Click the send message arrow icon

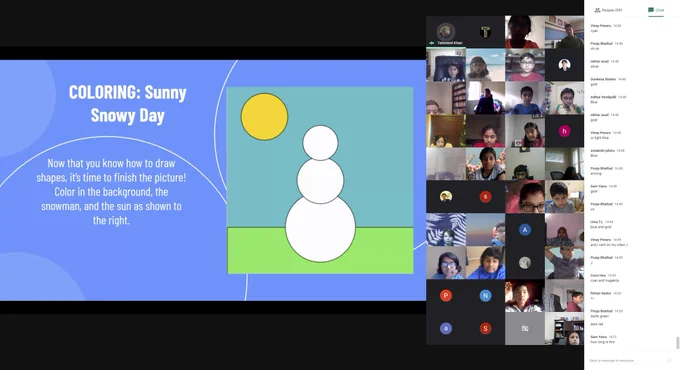point(670,360)
